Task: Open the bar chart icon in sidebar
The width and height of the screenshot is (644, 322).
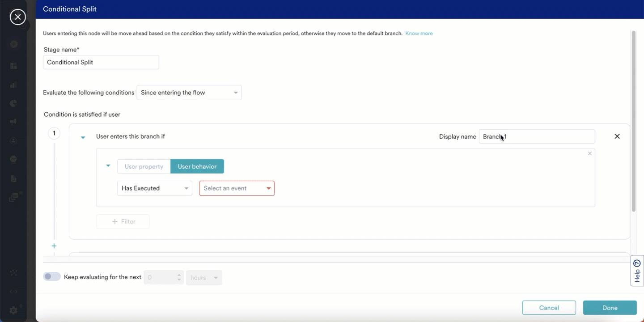Action: pos(13,85)
